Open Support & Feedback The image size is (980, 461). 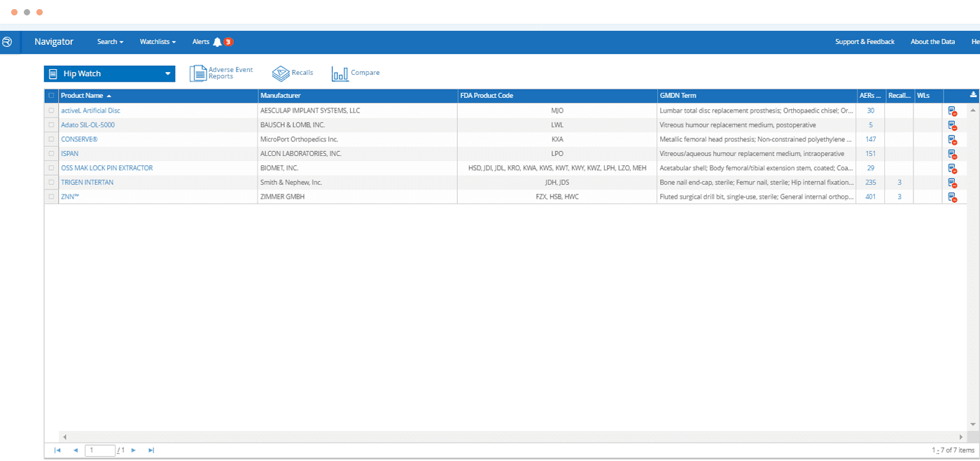(x=864, y=42)
